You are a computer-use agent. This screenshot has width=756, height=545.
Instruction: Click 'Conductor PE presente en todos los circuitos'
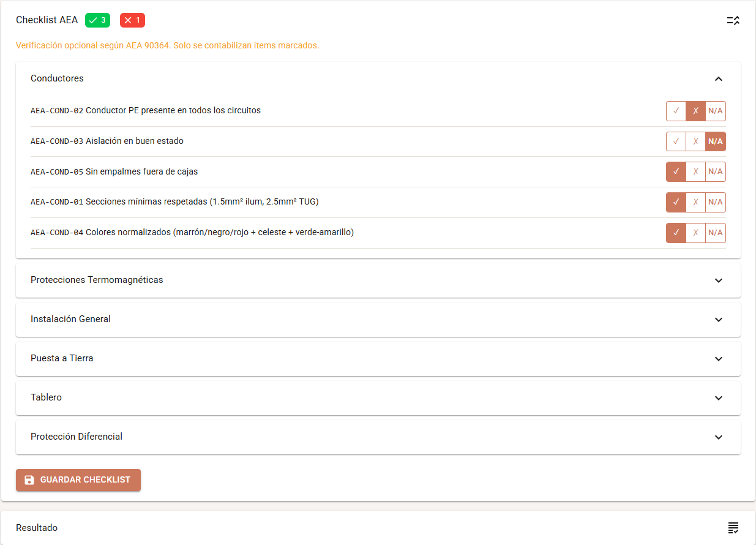[173, 111]
